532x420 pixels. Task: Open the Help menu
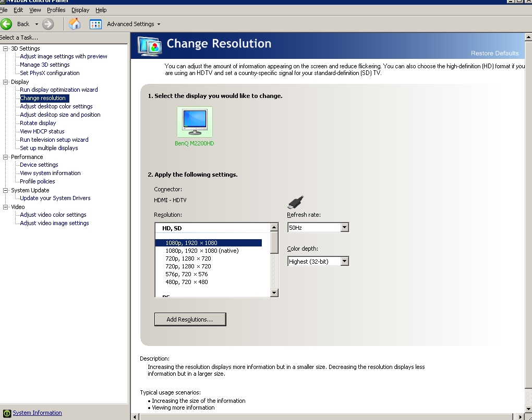[101, 10]
